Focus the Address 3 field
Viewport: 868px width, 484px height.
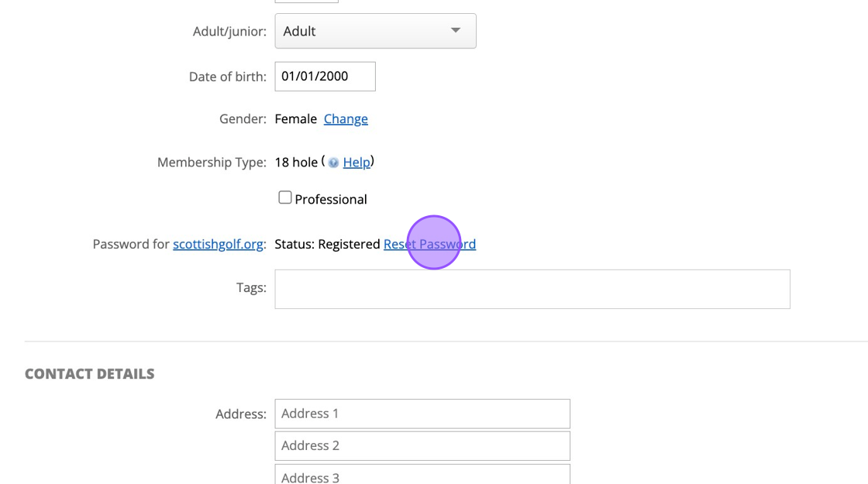click(x=422, y=475)
